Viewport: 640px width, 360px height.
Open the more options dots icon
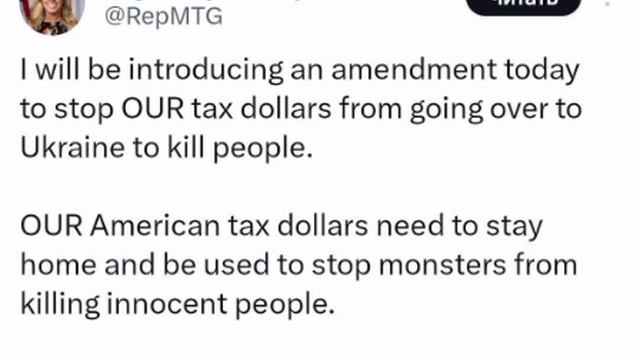608,3
